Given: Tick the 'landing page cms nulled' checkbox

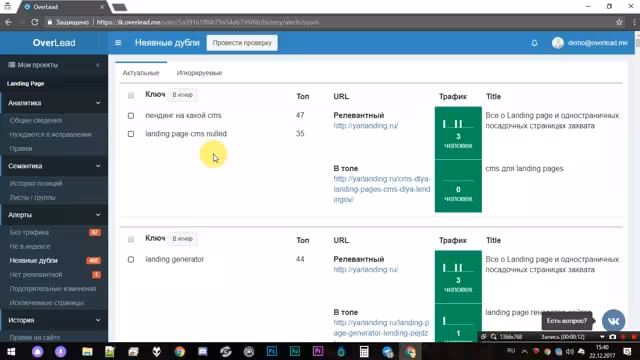Looking at the screenshot, I should tap(131, 134).
